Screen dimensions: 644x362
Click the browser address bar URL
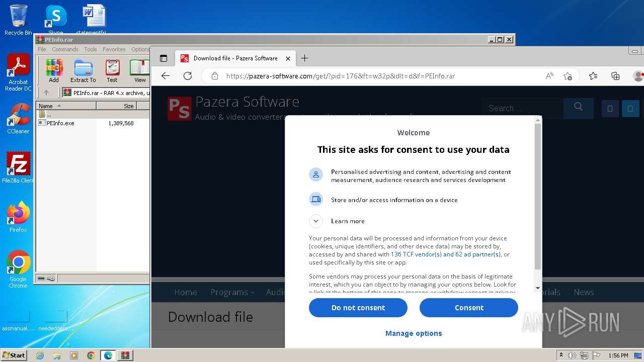pos(341,76)
